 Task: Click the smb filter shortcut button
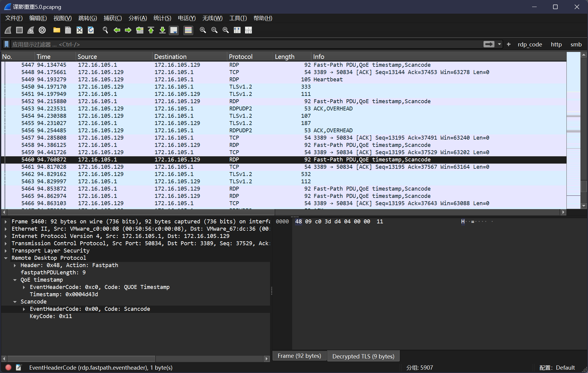(x=576, y=44)
